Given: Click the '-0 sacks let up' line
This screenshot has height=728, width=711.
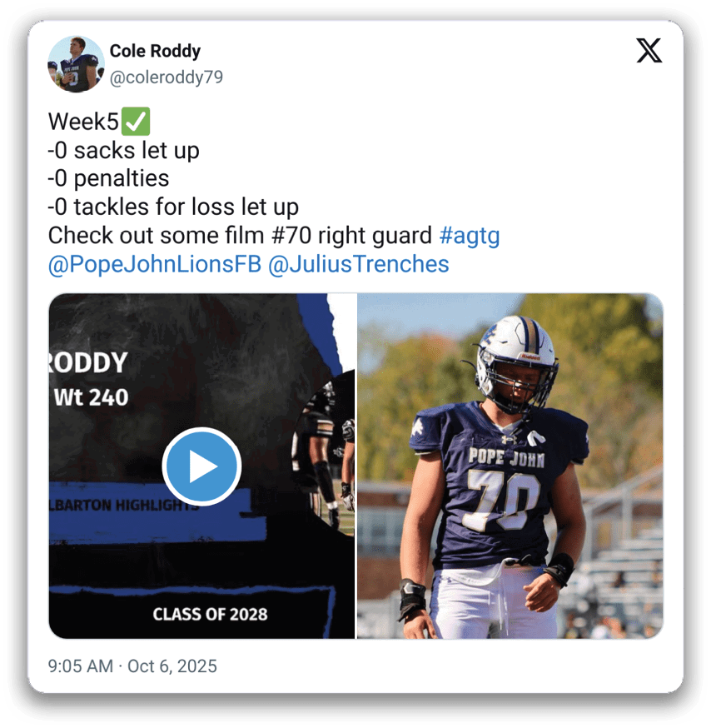Looking at the screenshot, I should pos(123,150).
